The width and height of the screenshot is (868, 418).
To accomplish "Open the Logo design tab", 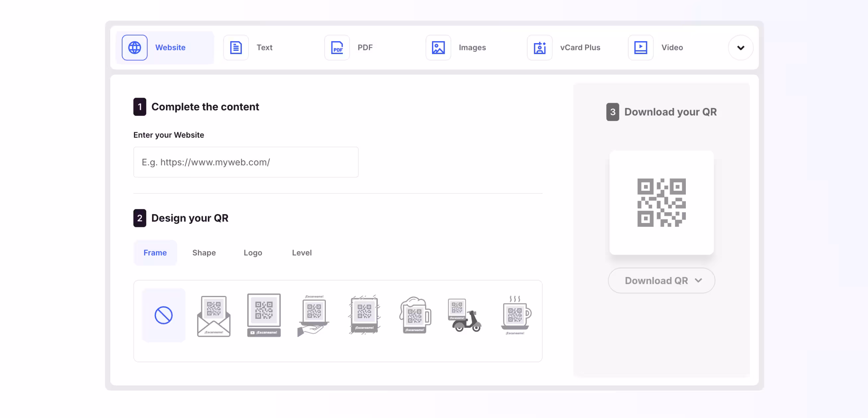I will 253,252.
